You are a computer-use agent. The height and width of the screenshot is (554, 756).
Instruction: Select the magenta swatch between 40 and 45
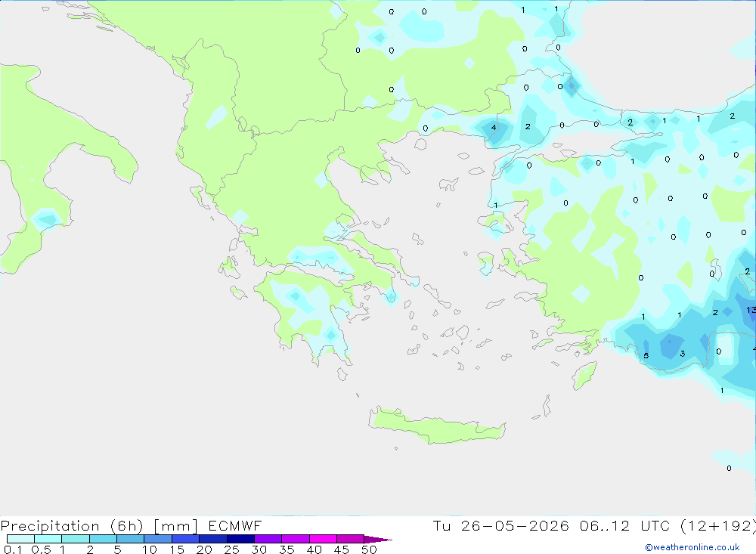[323, 539]
